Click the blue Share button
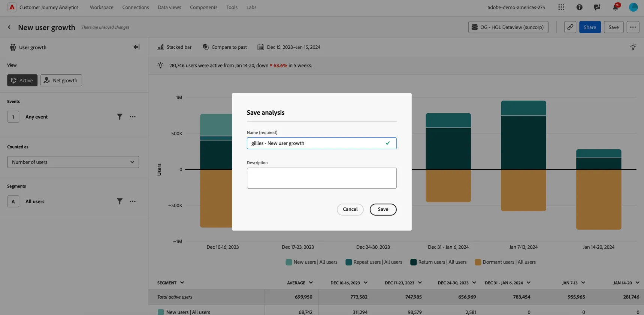This screenshot has height=315, width=644. click(x=590, y=27)
